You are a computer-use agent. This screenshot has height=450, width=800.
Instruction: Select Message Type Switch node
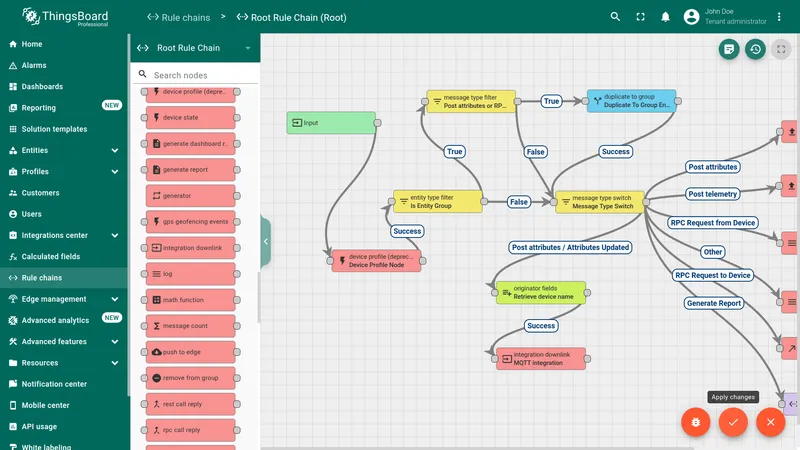click(599, 202)
